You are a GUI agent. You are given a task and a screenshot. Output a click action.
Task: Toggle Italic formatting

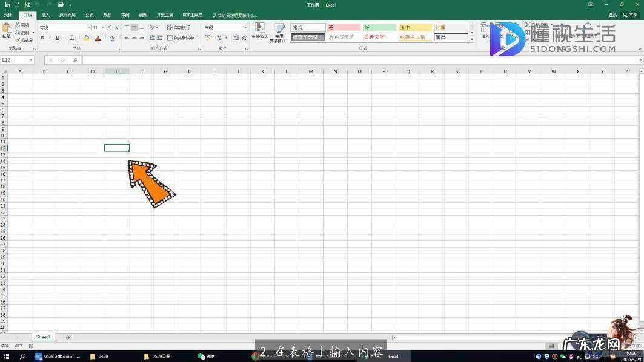tap(50, 38)
